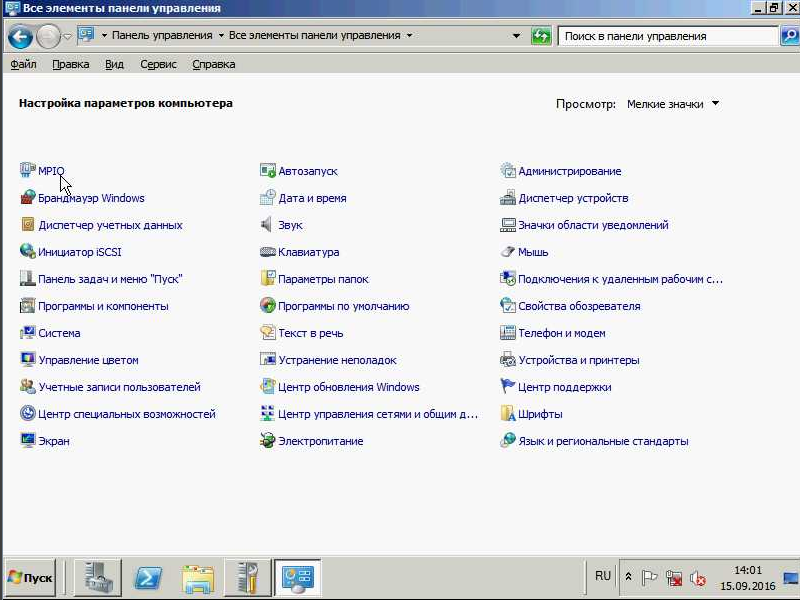This screenshot has width=800, height=600.
Task: Open the Электропитание icon
Action: pyautogui.click(x=268, y=440)
